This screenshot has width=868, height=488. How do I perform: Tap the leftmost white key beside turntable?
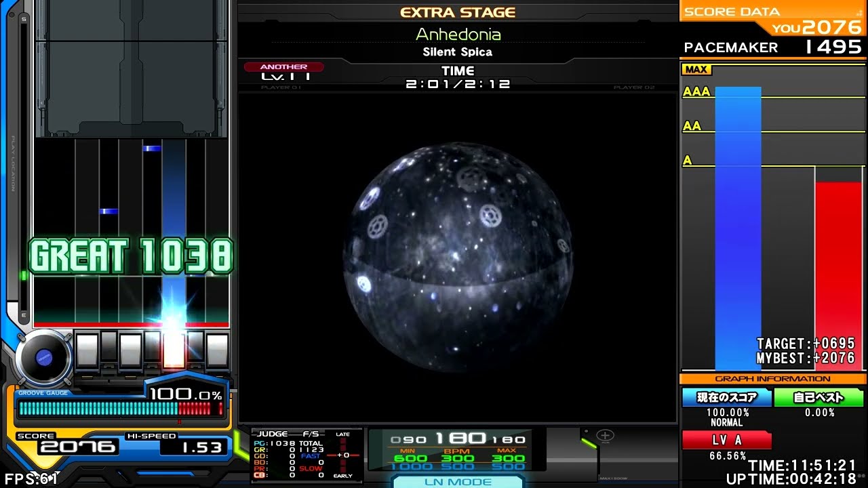(x=87, y=350)
